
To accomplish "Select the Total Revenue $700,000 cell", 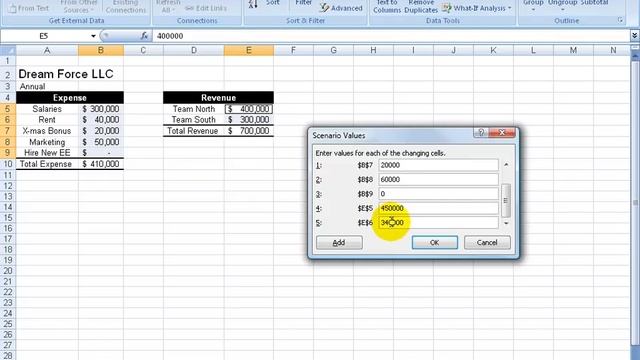I will point(249,131).
